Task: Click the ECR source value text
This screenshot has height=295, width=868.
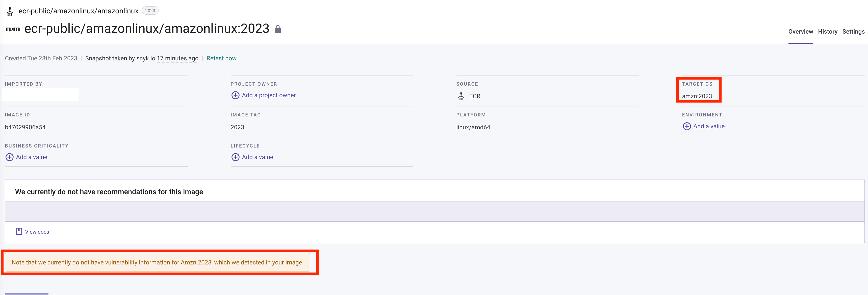Action: [x=475, y=96]
